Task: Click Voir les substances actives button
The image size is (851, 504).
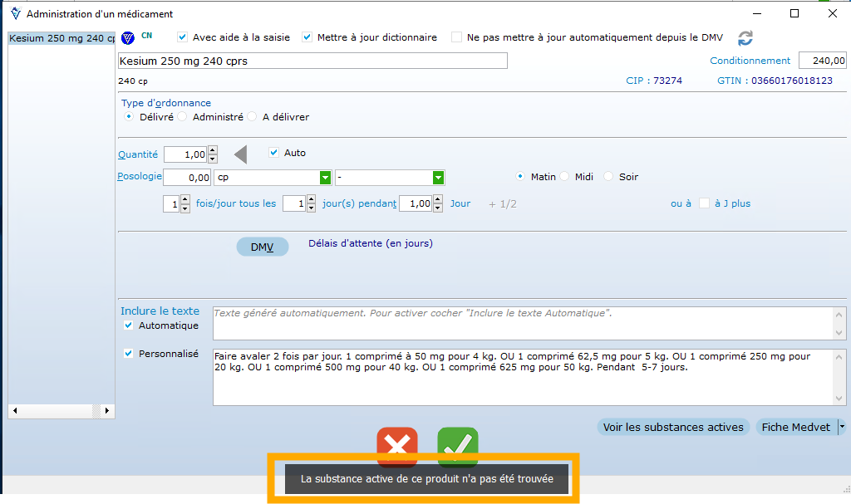Action: (673, 427)
